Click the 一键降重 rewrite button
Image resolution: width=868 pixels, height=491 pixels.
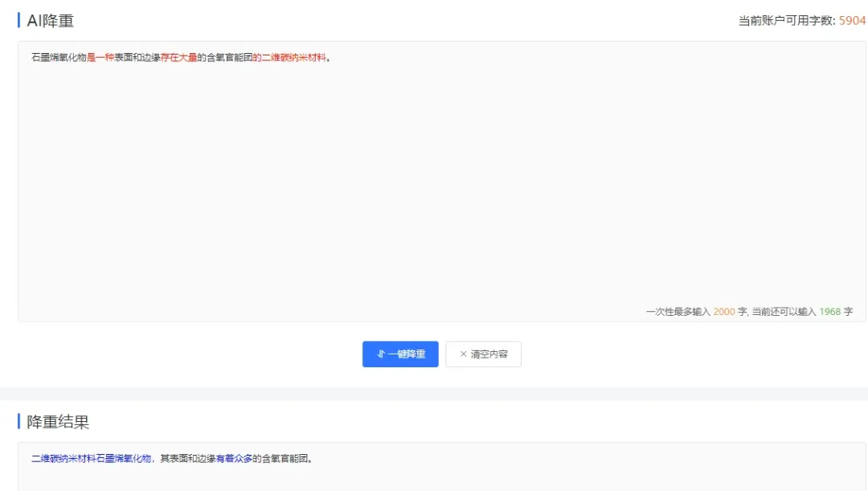(399, 354)
